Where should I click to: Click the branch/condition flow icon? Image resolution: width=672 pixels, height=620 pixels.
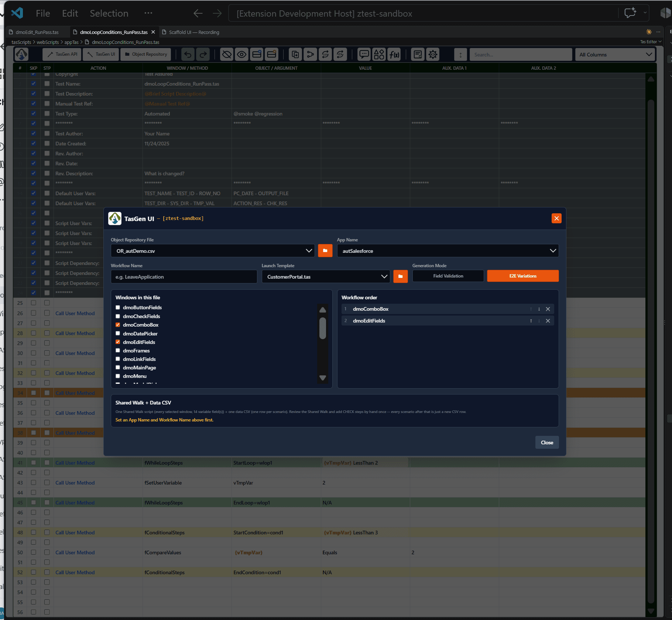point(310,55)
